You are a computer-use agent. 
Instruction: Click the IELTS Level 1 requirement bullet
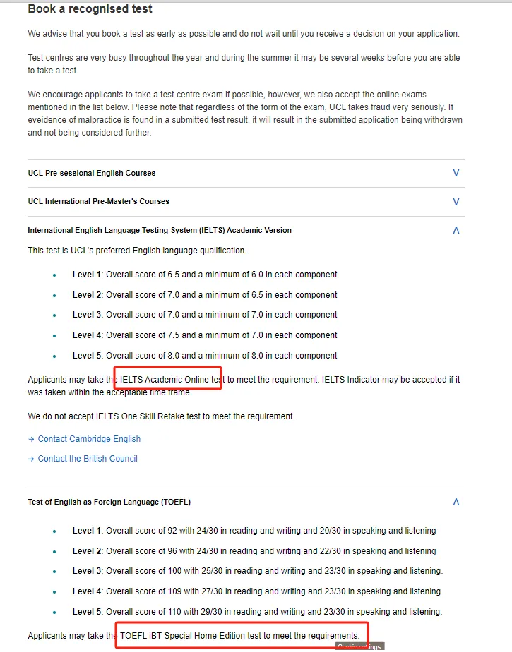click(x=204, y=274)
